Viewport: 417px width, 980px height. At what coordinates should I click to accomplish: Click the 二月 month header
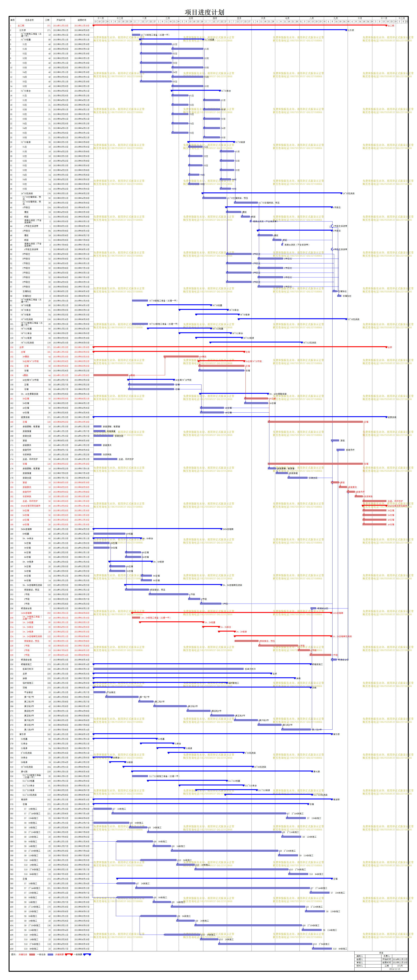coord(168,18)
